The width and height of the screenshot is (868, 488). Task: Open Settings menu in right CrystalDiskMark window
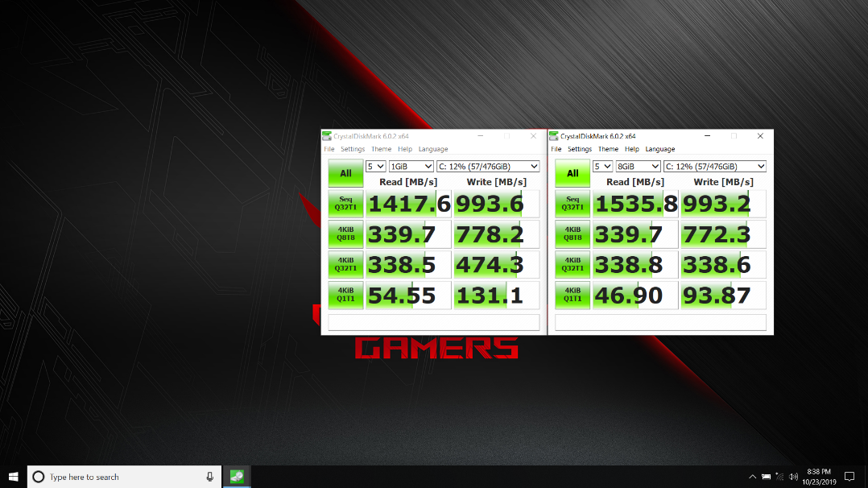pyautogui.click(x=580, y=149)
